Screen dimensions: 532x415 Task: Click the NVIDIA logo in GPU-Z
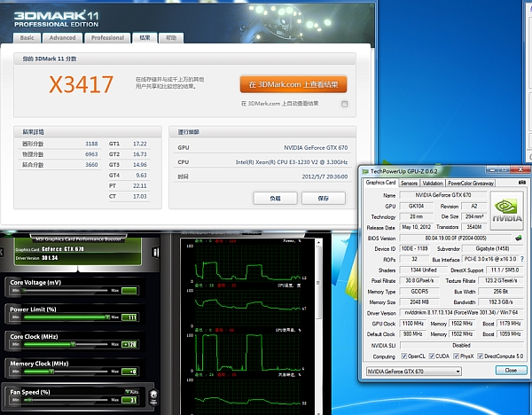point(506,210)
